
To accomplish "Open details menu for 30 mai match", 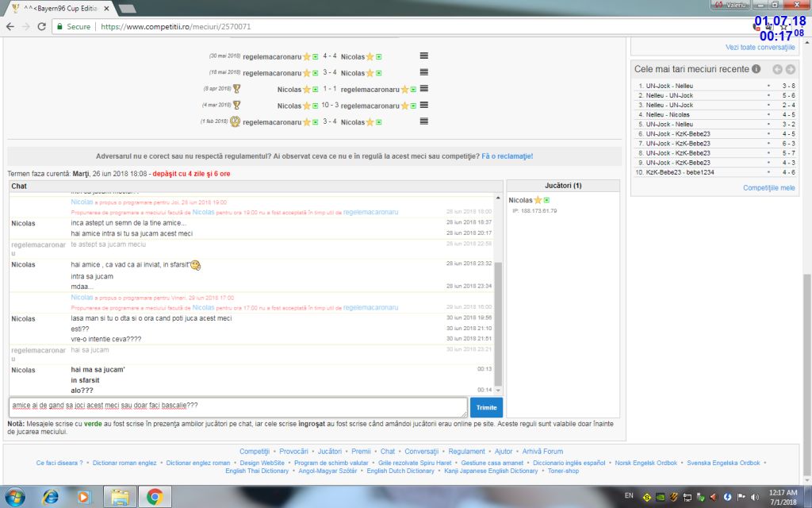I will tap(423, 56).
